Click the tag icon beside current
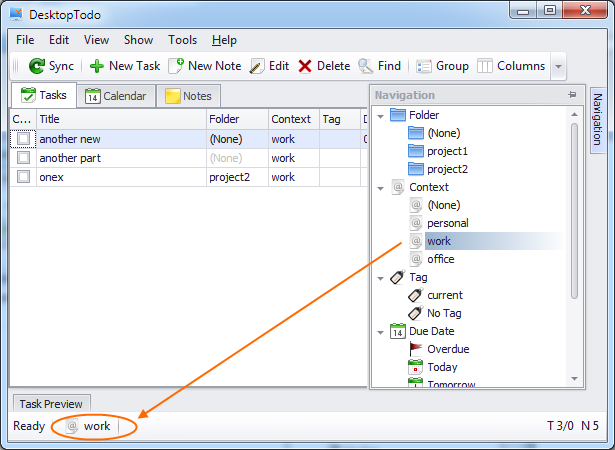 [416, 295]
